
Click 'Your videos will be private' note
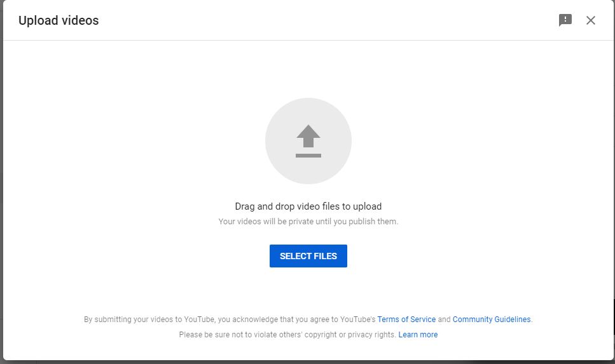308,221
